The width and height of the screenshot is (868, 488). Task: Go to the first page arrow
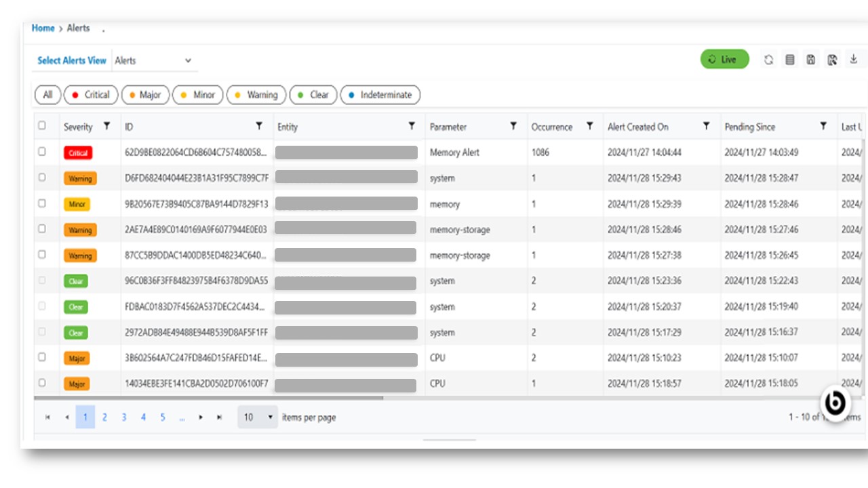tap(47, 418)
